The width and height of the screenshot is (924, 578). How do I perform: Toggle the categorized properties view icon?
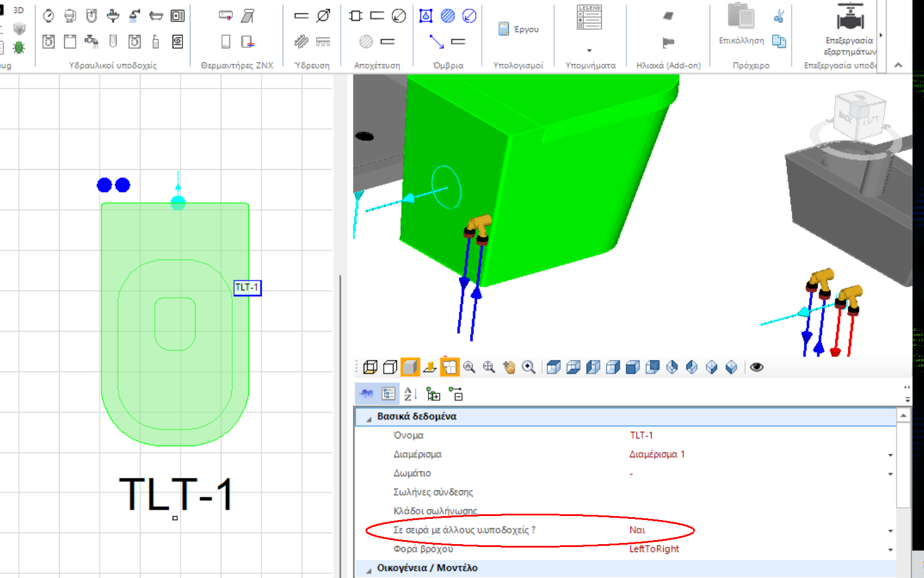[x=388, y=394]
